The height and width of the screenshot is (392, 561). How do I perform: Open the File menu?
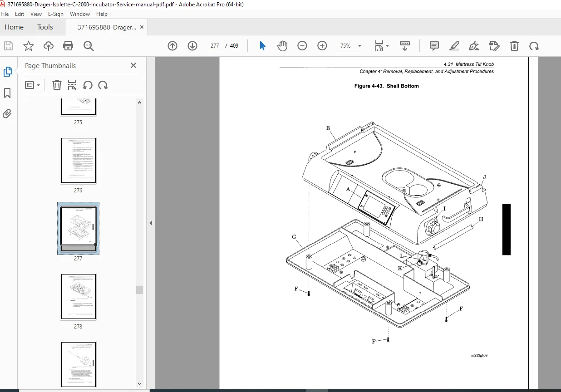pyautogui.click(x=5, y=14)
